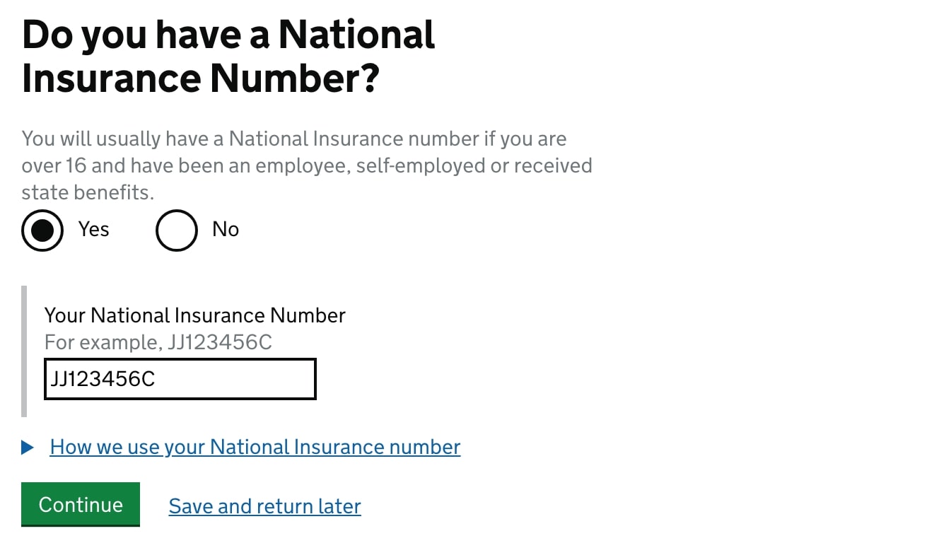Expand the blue disclosure triangle arrow
The width and height of the screenshot is (939, 560).
click(x=28, y=447)
